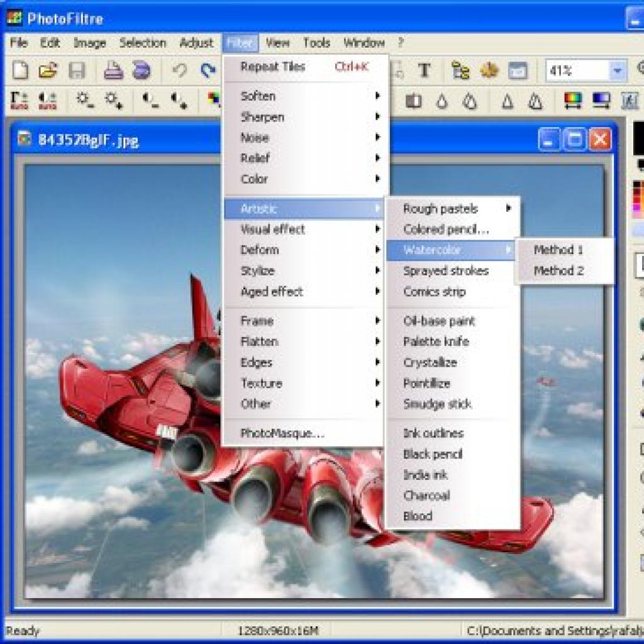Increase brightness with sun plus icon

pos(113,100)
